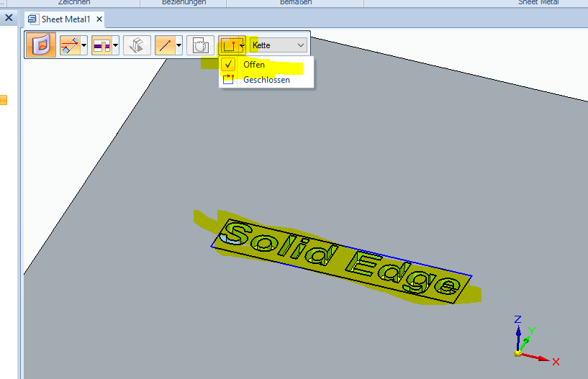Click the orange sketch step icon
This screenshot has width=588, height=379.
coord(41,45)
